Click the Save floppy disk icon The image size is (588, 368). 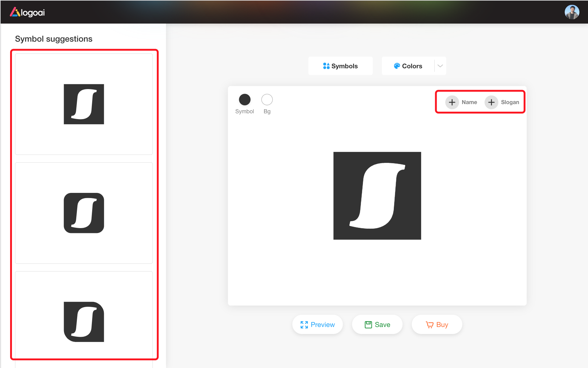(x=368, y=325)
